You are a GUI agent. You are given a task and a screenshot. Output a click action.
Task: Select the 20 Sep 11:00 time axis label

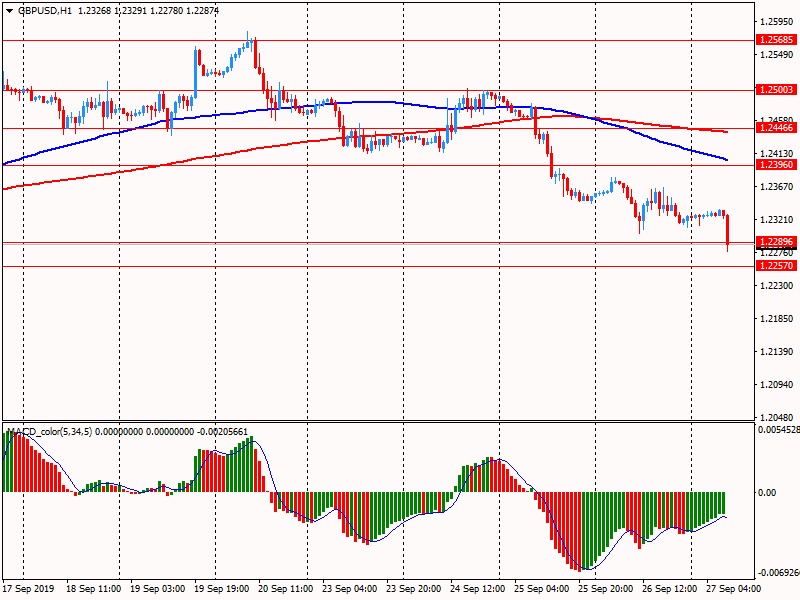pyautogui.click(x=286, y=589)
